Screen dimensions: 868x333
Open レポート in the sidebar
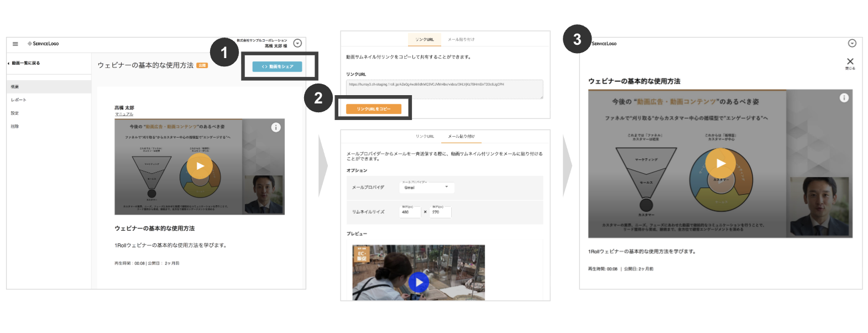(x=19, y=100)
